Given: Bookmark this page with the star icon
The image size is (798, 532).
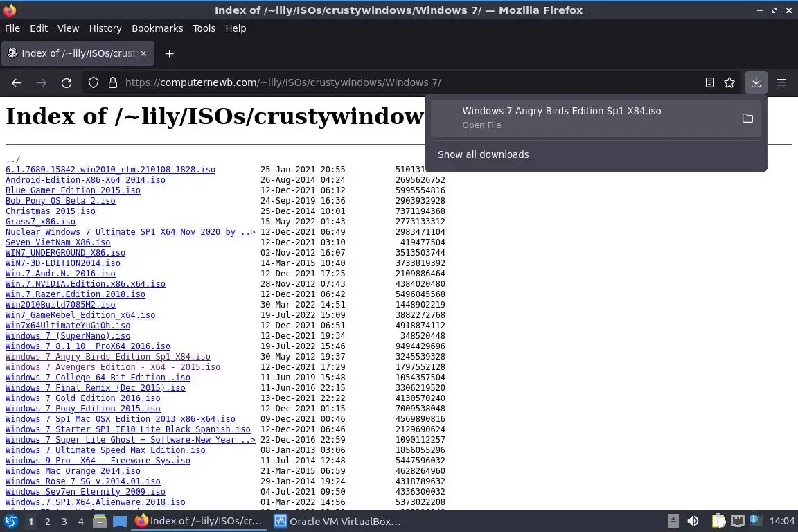Looking at the screenshot, I should pyautogui.click(x=729, y=82).
